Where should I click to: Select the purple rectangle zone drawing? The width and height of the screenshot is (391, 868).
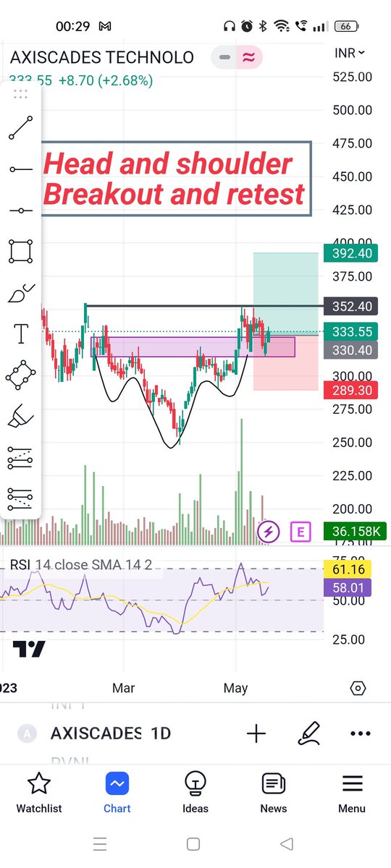click(192, 346)
